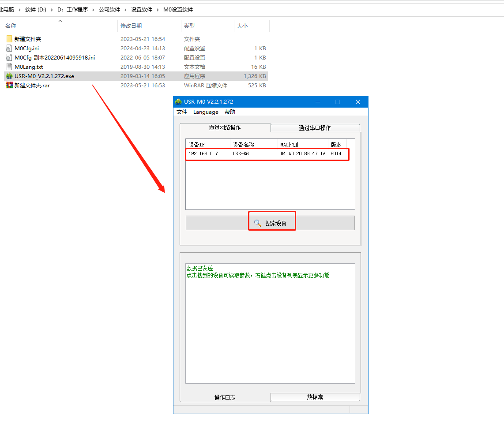Screen dimensions: 504x426
Task: Select the M0Cfg.ini file icon
Action: 9,48
